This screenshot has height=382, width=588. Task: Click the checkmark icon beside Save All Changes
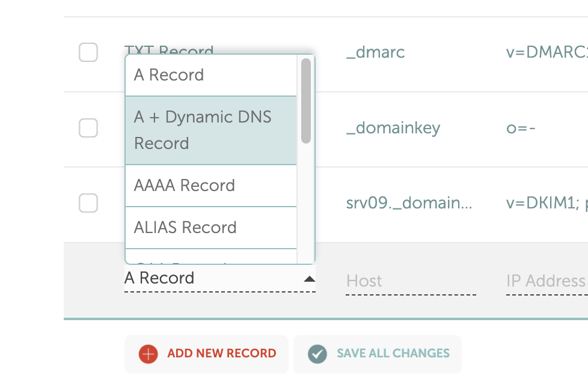(317, 354)
